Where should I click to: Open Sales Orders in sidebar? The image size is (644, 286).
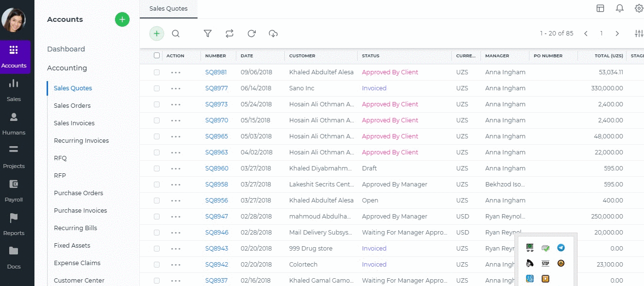(72, 106)
